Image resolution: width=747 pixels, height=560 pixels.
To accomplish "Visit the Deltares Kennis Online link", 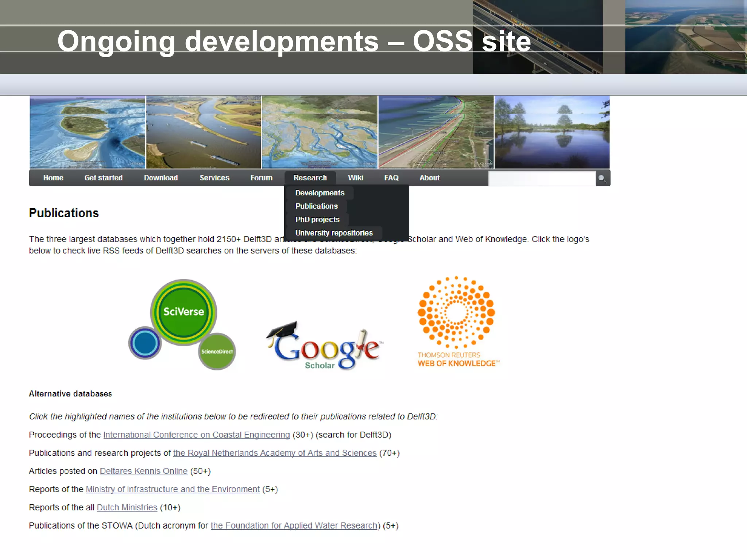I will [144, 471].
